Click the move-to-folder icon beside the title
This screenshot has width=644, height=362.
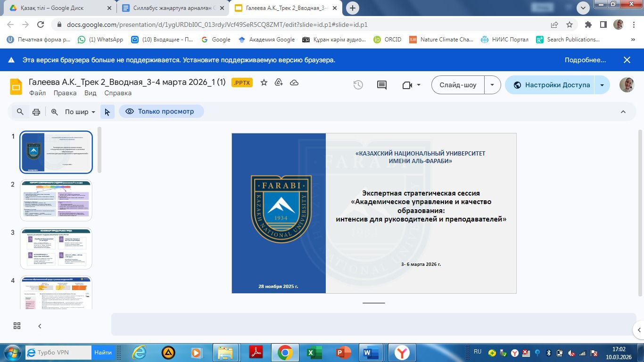coord(279,82)
